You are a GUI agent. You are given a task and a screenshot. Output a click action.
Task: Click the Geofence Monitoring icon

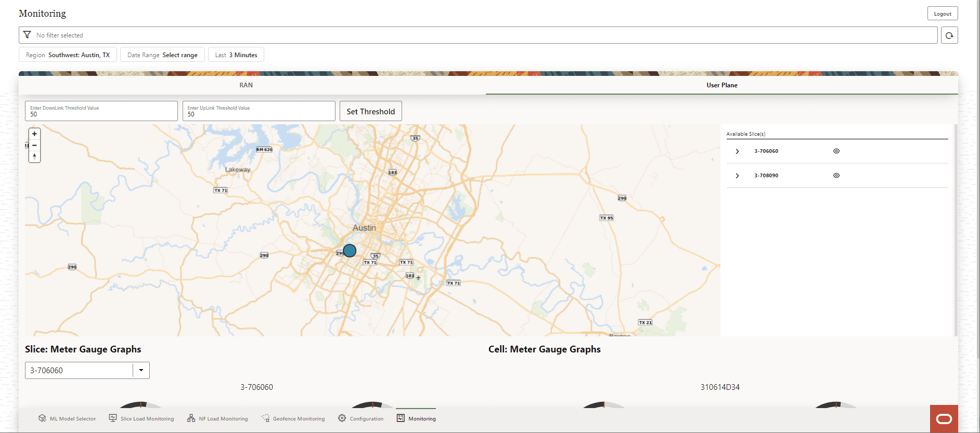(x=265, y=418)
